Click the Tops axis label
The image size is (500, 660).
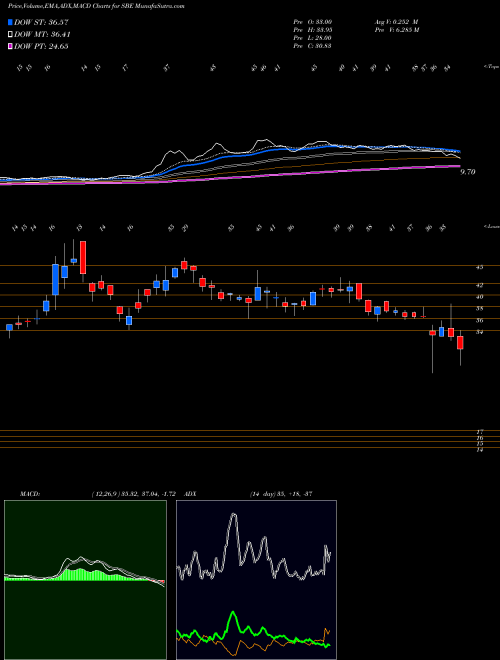(491, 67)
